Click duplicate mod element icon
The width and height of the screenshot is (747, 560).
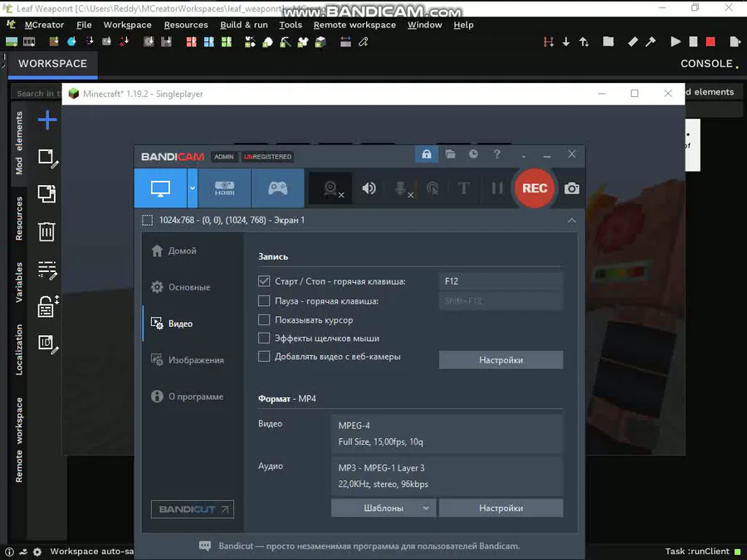point(46,194)
